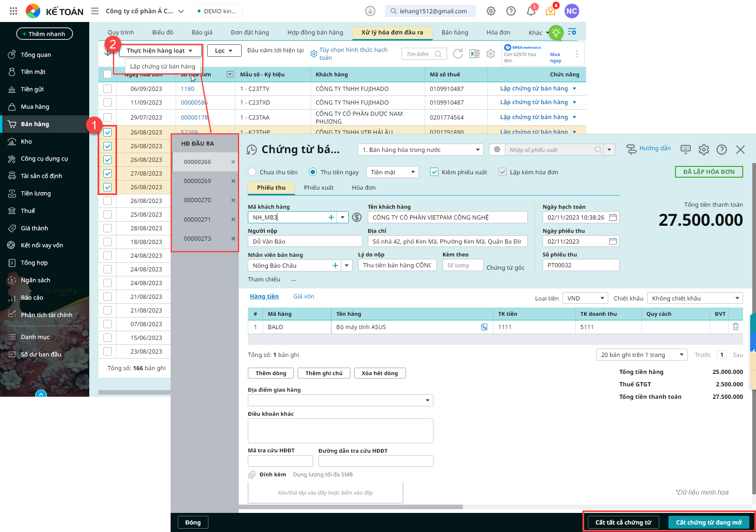756x532 pixels.
Task: Expand the Thực hiện hàng loạt dropdown
Action: [x=160, y=51]
